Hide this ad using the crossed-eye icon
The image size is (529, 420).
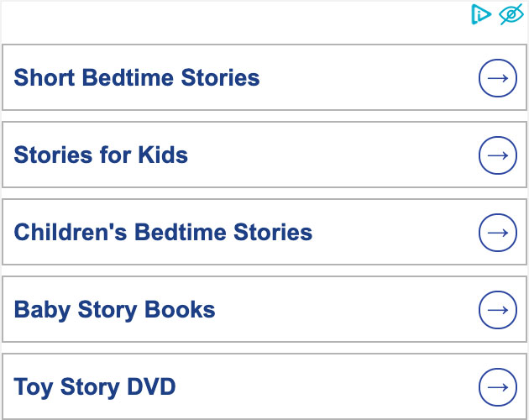pyautogui.click(x=511, y=14)
